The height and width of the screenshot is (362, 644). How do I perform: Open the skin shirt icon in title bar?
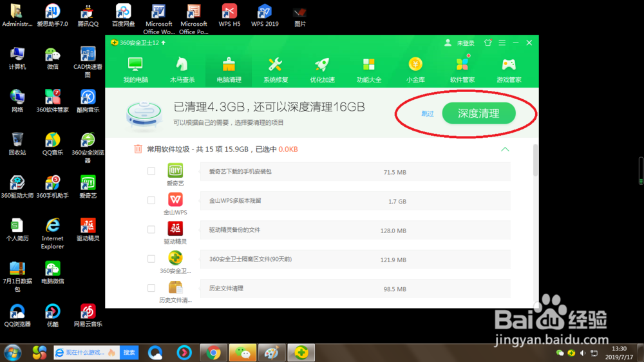click(x=488, y=43)
